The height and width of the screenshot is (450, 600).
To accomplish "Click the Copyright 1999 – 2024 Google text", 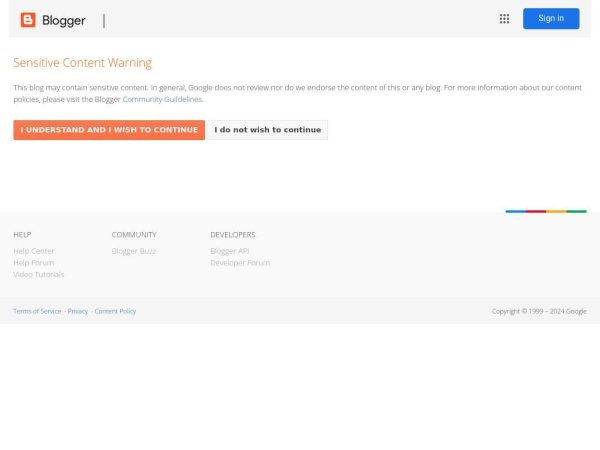I will tap(538, 311).
